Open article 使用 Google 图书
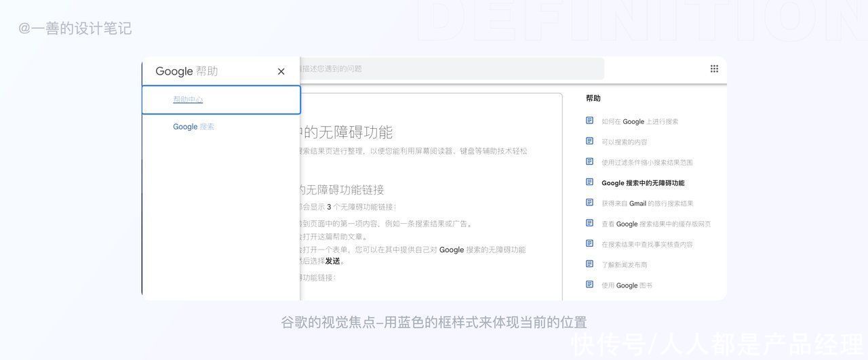Image resolution: width=868 pixels, height=360 pixels. pyautogui.click(x=627, y=285)
